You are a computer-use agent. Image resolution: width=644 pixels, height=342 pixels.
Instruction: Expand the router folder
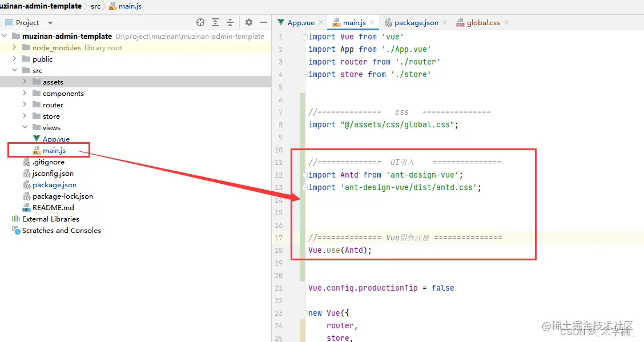25,104
